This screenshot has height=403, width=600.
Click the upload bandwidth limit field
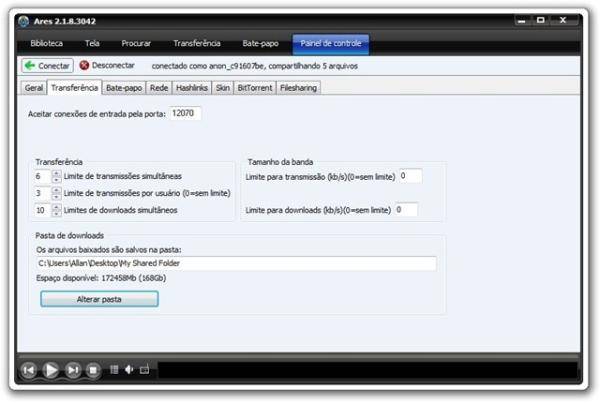(411, 176)
